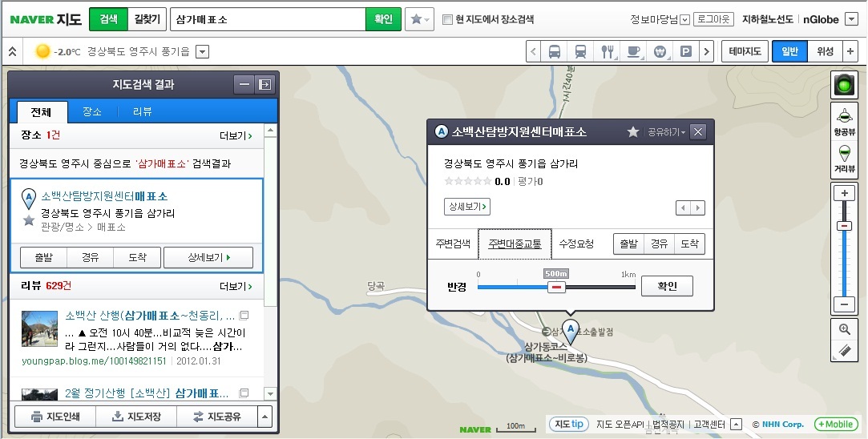
Task: Select the restaurant fork-and-knife icon
Action: coord(608,51)
